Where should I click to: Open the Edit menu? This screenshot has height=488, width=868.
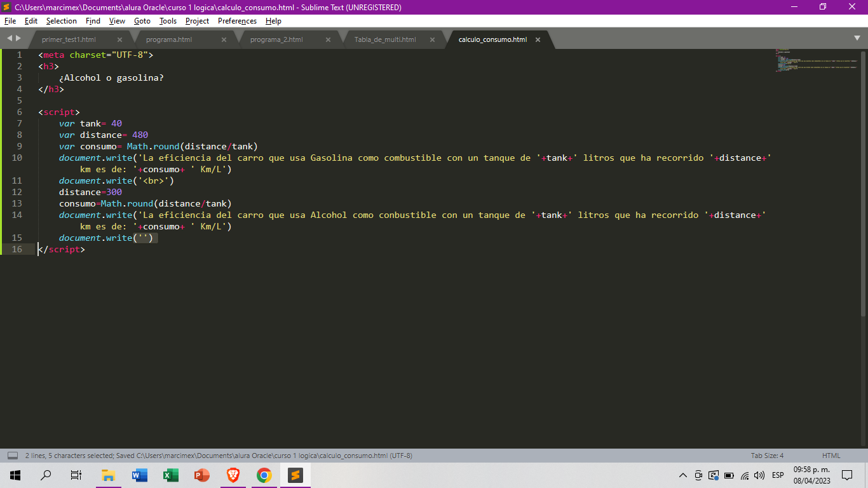[x=31, y=21]
